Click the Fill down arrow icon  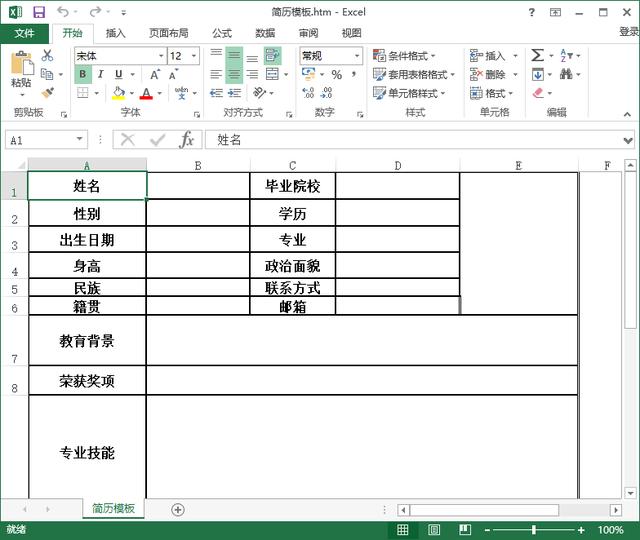(538, 74)
